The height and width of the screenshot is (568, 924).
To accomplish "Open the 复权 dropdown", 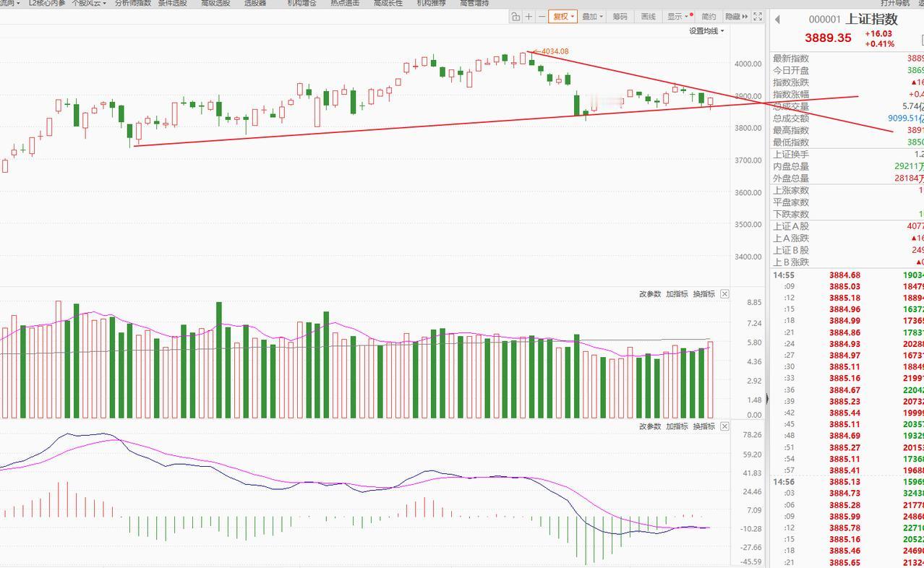I will tap(563, 17).
